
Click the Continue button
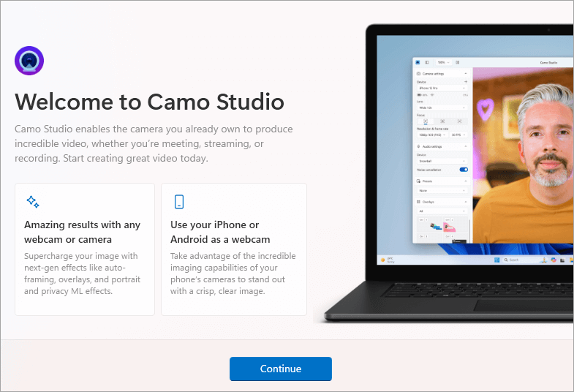281,369
